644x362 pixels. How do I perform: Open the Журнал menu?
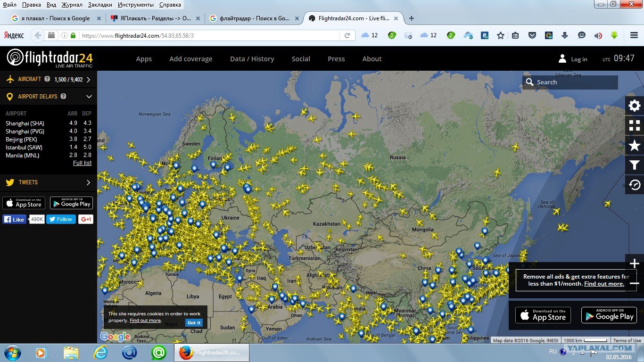click(72, 5)
